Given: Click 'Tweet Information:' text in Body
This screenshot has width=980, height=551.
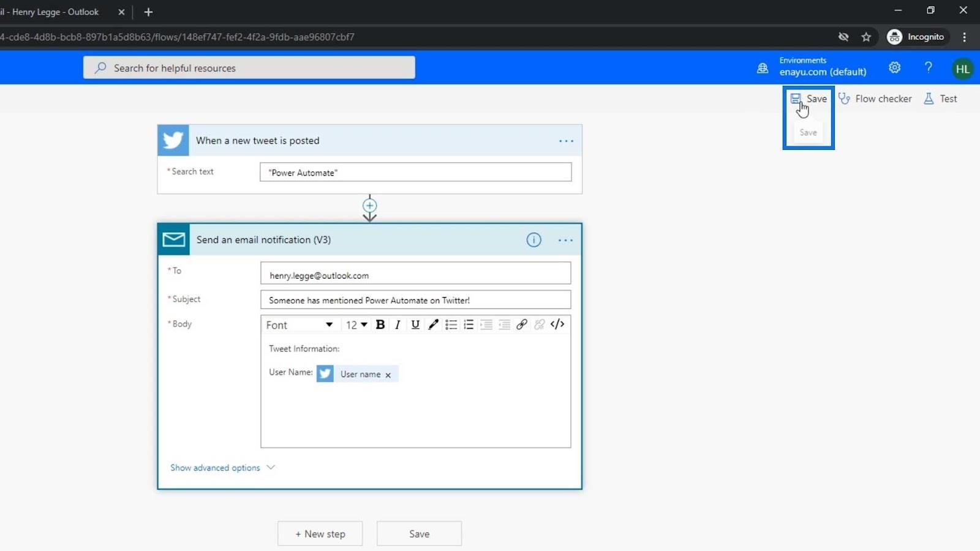Looking at the screenshot, I should click(304, 348).
